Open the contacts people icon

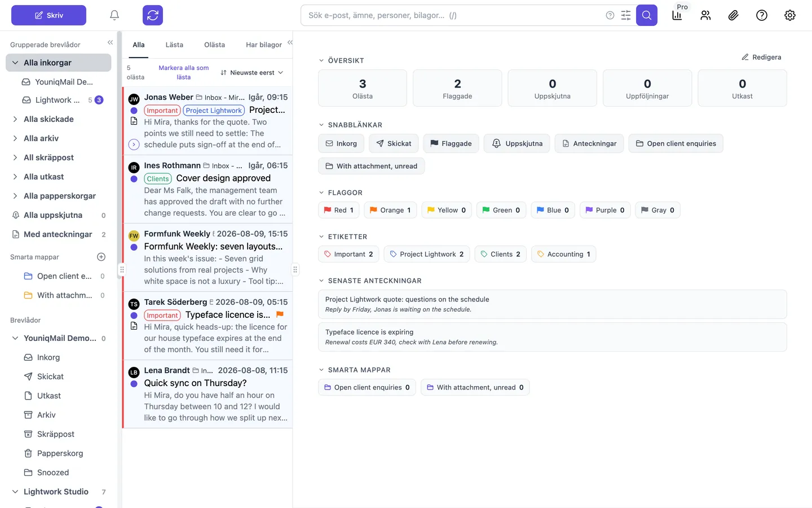tap(705, 15)
